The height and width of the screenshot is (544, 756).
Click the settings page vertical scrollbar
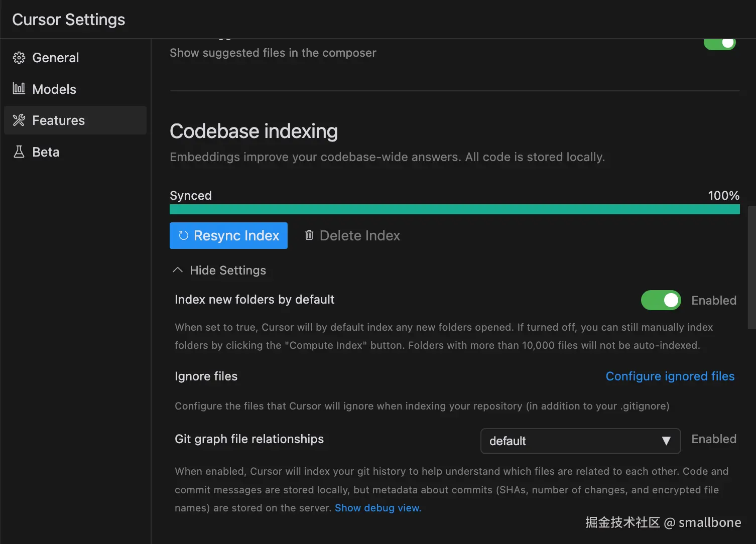(751, 267)
